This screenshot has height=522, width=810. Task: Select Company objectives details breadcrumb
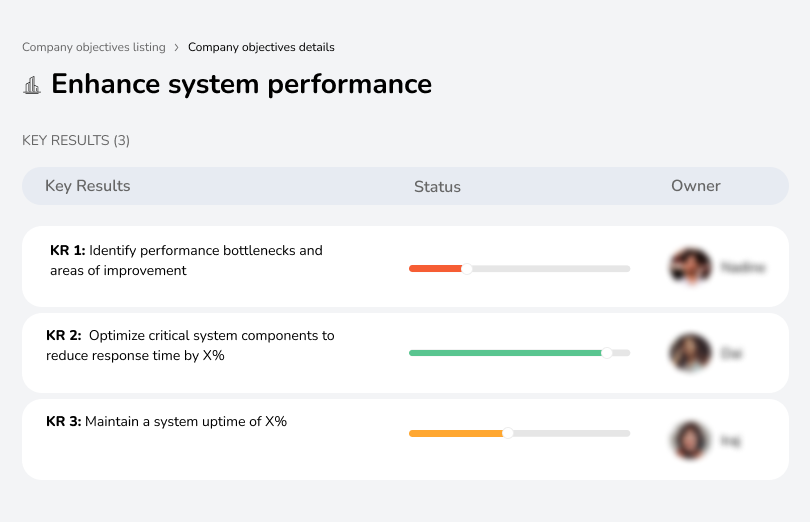click(261, 47)
